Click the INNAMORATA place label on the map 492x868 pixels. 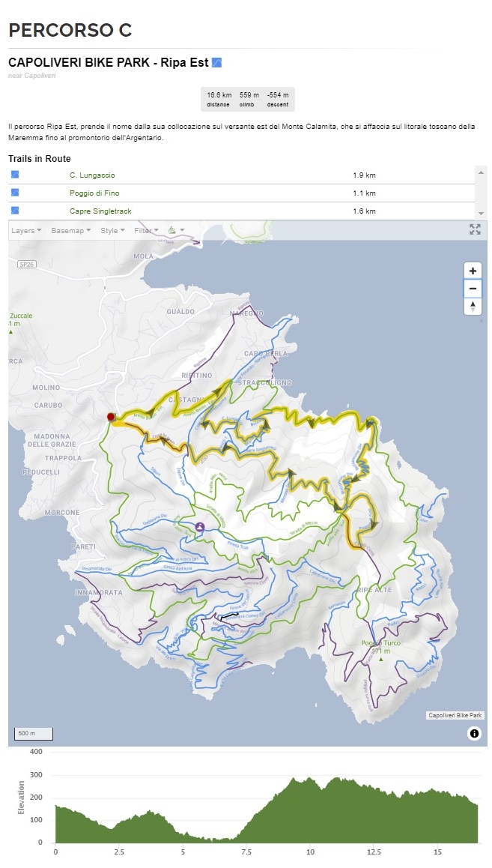(x=98, y=592)
